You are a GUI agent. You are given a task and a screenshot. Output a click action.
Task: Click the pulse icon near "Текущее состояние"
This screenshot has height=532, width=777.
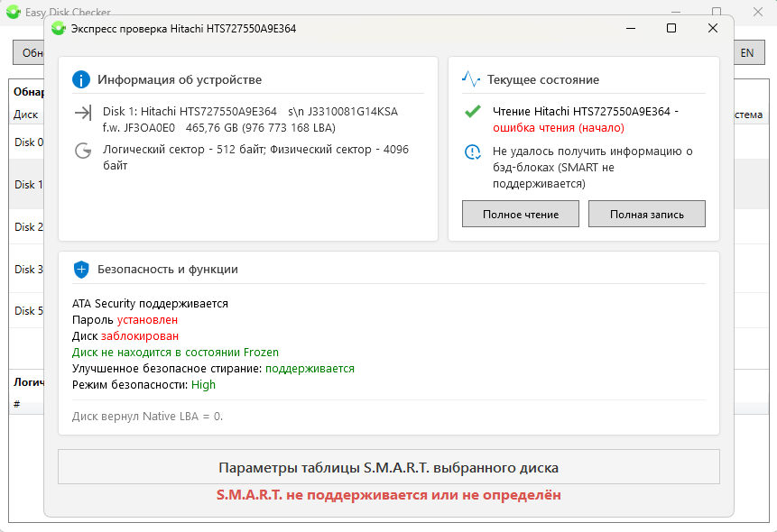(x=471, y=79)
